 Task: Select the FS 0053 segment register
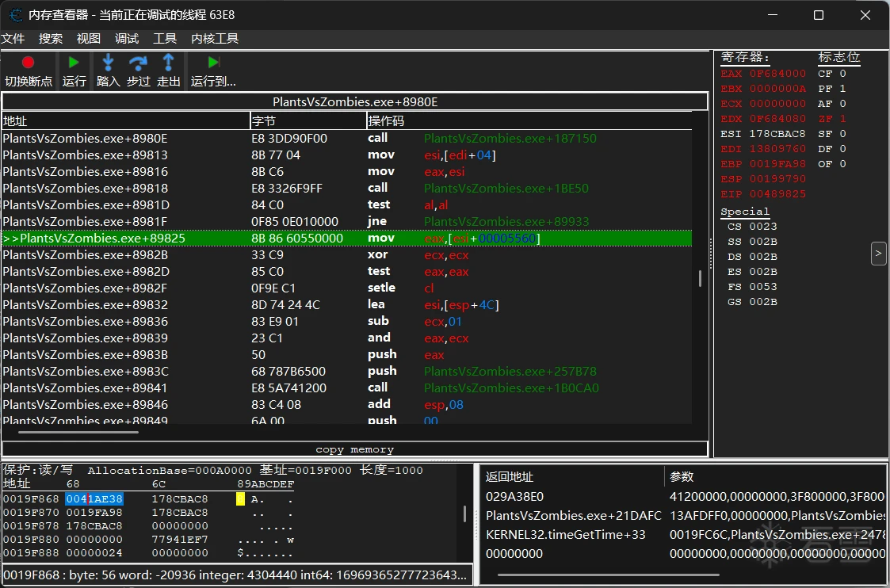click(x=752, y=287)
